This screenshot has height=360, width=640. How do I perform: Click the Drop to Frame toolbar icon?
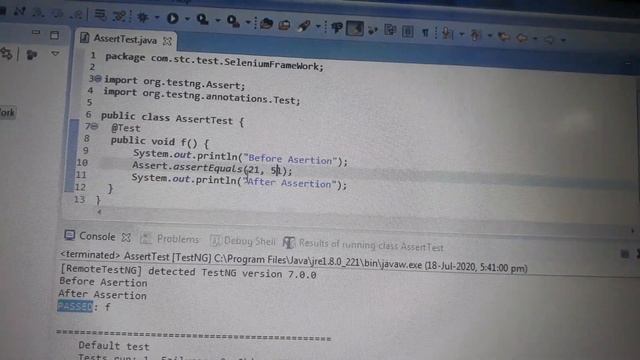[x=100, y=15]
